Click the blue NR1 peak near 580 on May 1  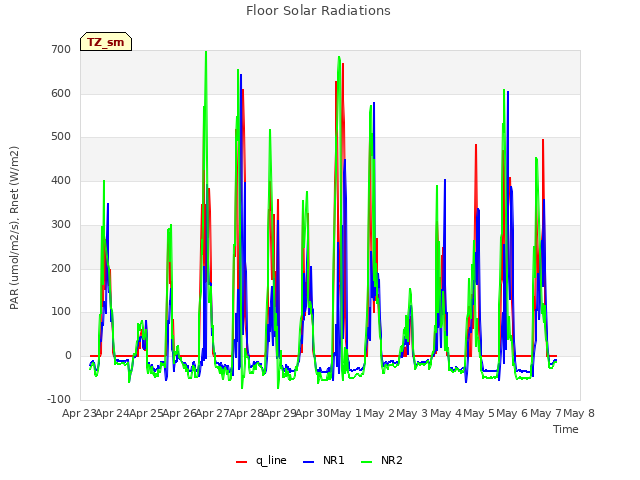(374, 103)
